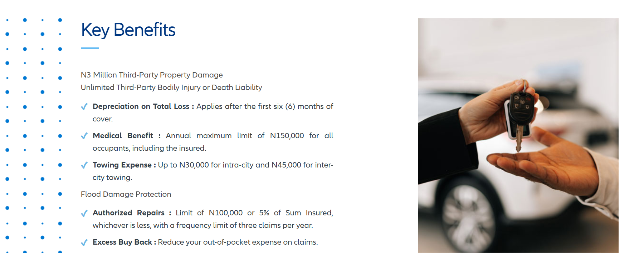Click the blue underline below Key Benefits
Image resolution: width=644 pixels, height=265 pixels.
click(x=90, y=48)
